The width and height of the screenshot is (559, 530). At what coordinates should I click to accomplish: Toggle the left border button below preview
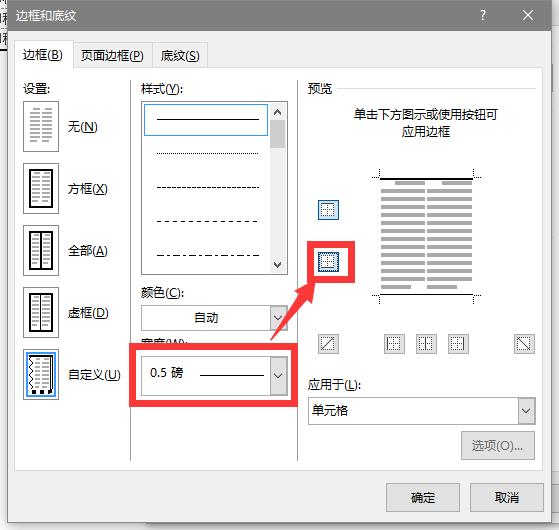click(394, 344)
